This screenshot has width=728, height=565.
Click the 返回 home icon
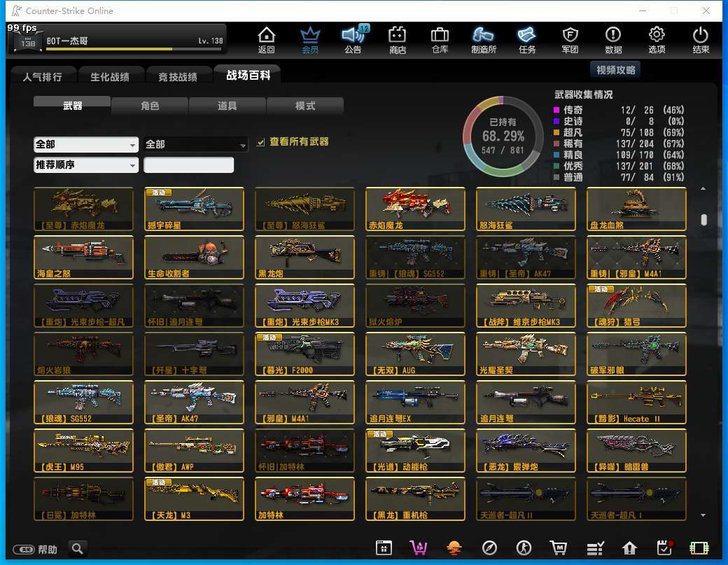click(x=266, y=39)
